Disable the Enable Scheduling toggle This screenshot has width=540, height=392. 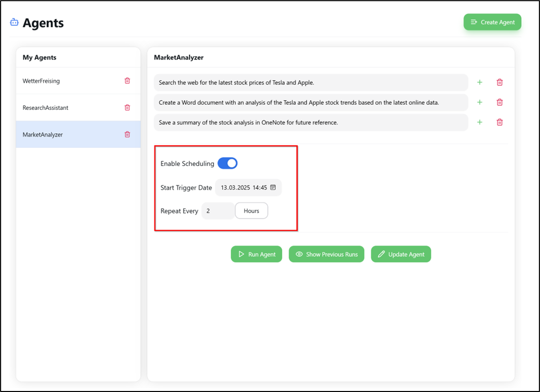(227, 163)
